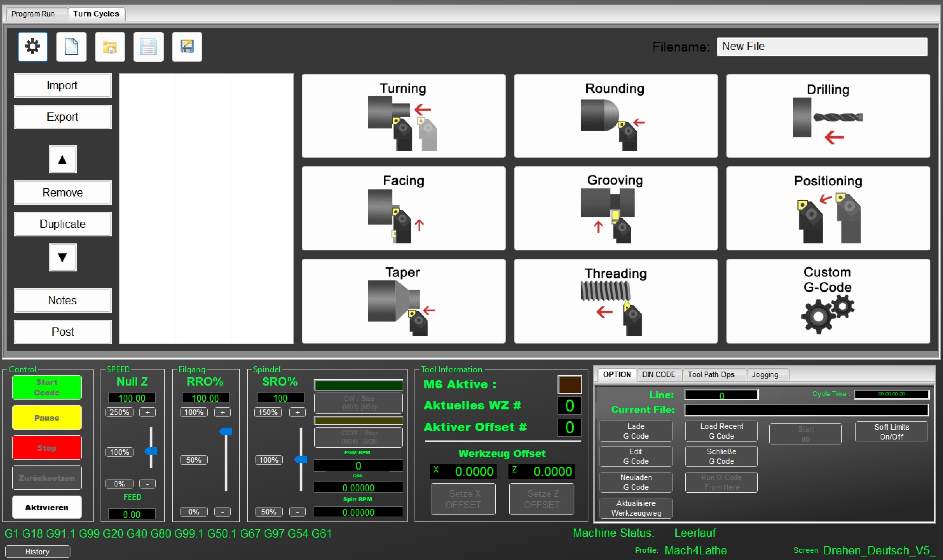Click the Lade G Code button
Screen dimensions: 943x560
click(636, 431)
